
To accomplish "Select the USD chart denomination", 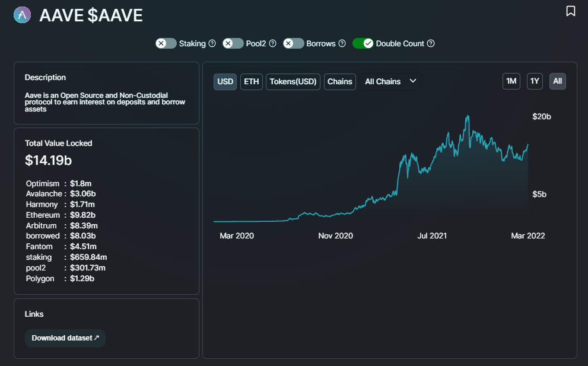I will pyautogui.click(x=225, y=81).
